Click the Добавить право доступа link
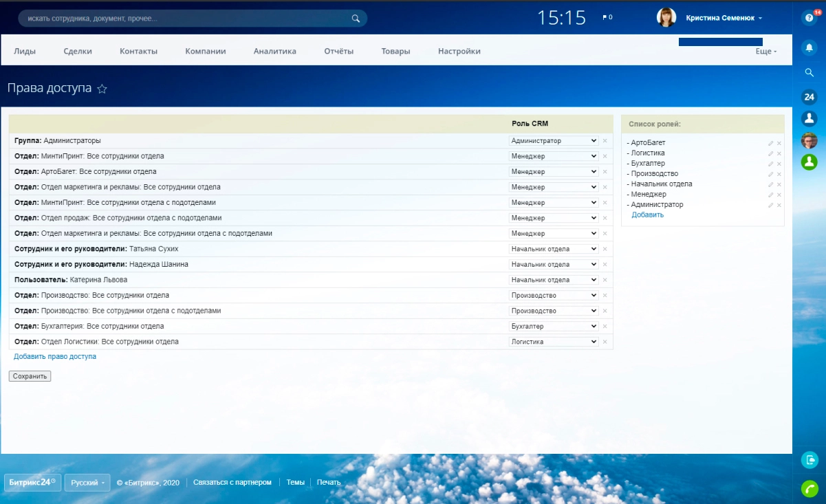The height and width of the screenshot is (504, 826). coord(55,357)
